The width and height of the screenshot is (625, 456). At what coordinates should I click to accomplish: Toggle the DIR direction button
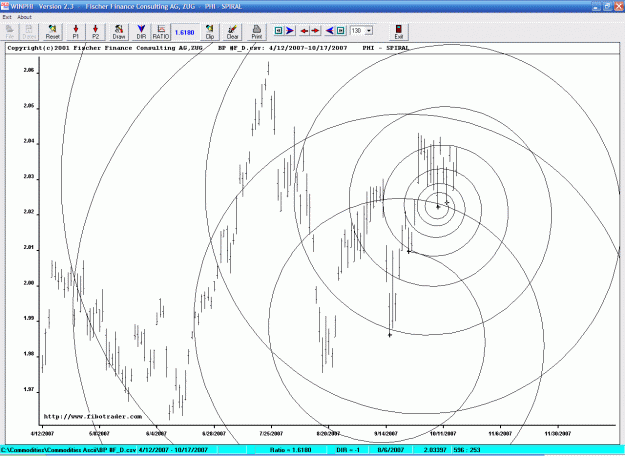[x=141, y=32]
